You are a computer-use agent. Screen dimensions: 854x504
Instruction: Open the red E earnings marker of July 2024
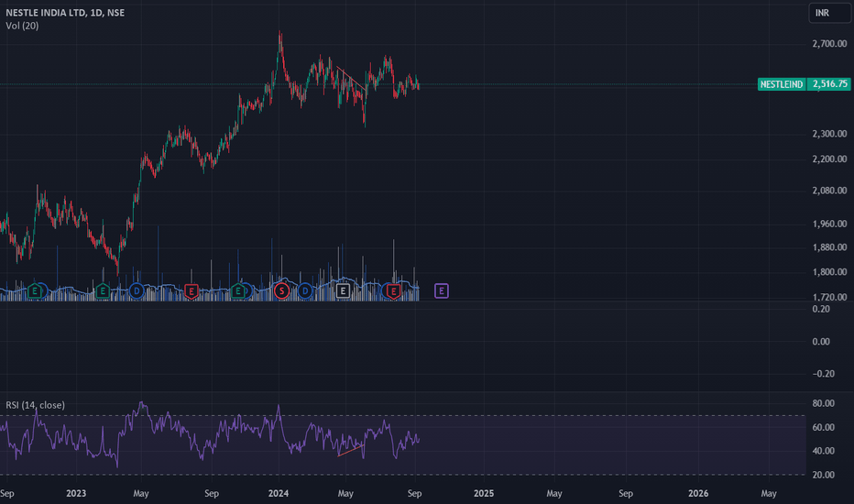(x=393, y=291)
